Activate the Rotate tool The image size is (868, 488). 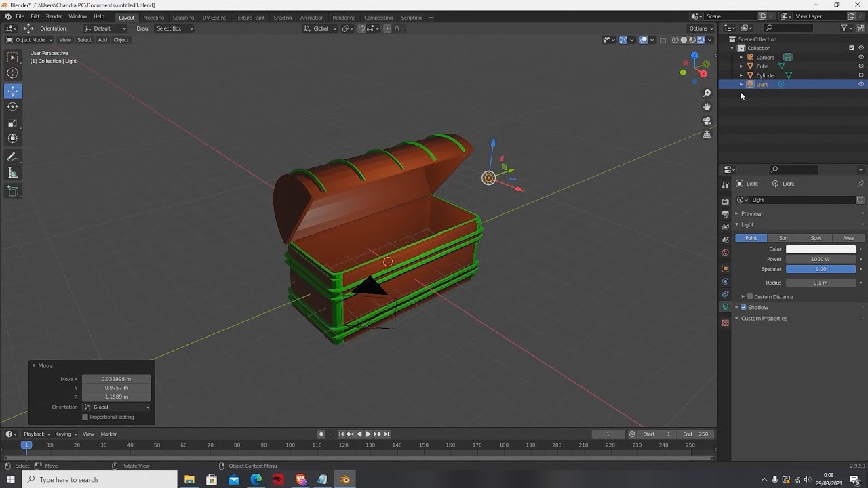coord(13,106)
